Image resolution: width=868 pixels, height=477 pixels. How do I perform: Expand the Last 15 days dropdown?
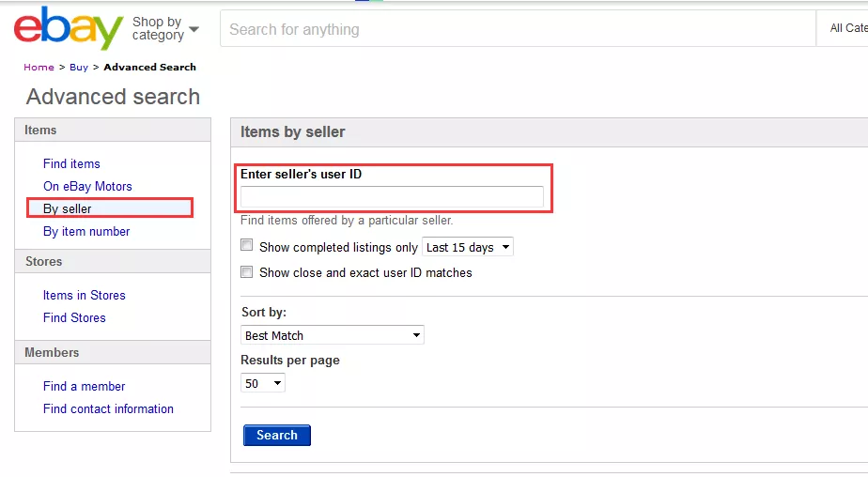point(468,248)
